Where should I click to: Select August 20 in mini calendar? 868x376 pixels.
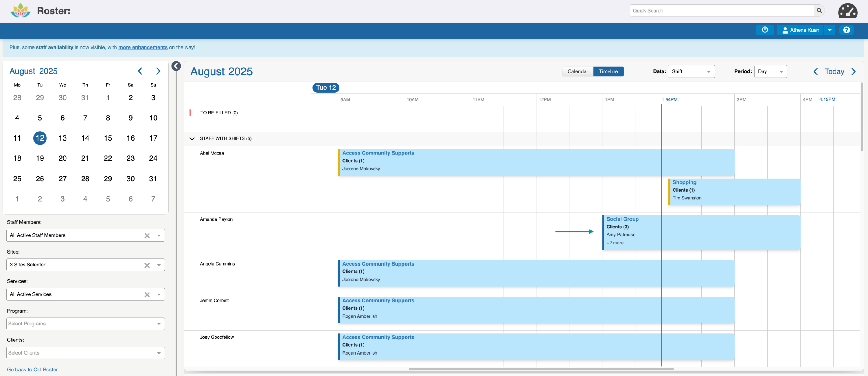click(62, 158)
